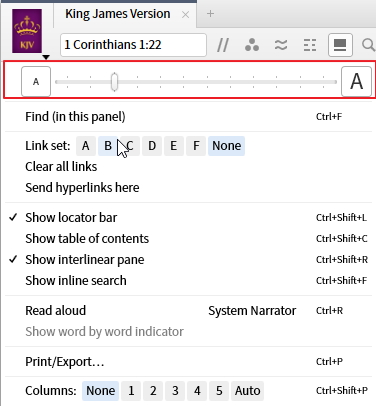This screenshot has height=406, width=376.
Task: Choose Read aloud menu item
Action: (56, 311)
